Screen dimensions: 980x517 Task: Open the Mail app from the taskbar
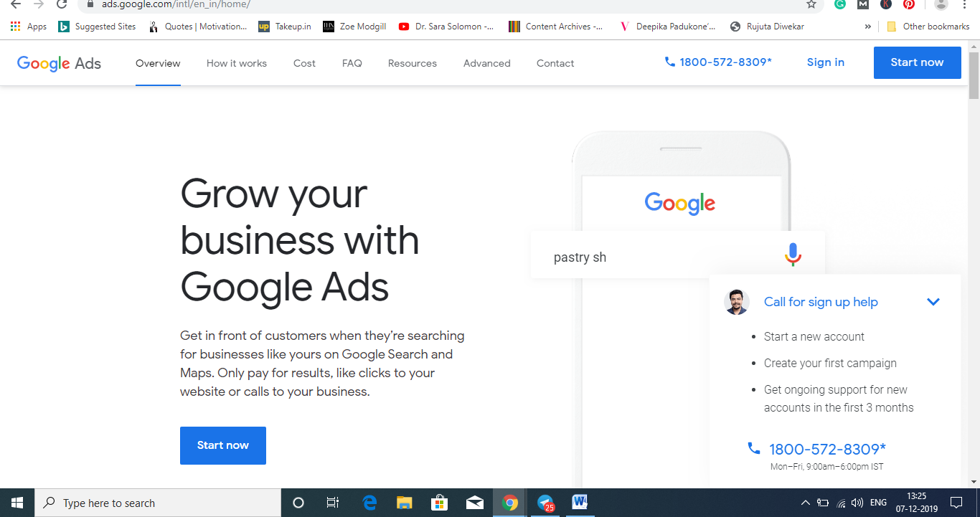(475, 503)
